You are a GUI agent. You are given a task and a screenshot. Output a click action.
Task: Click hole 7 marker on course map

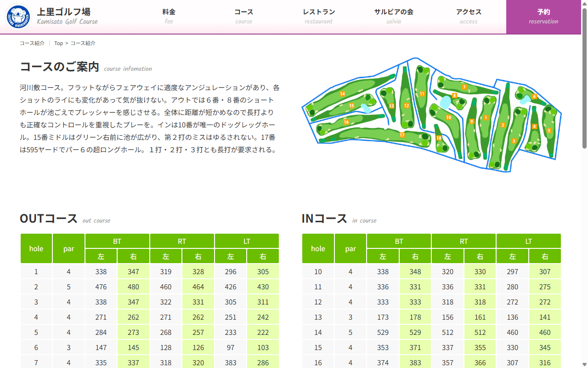464,87
